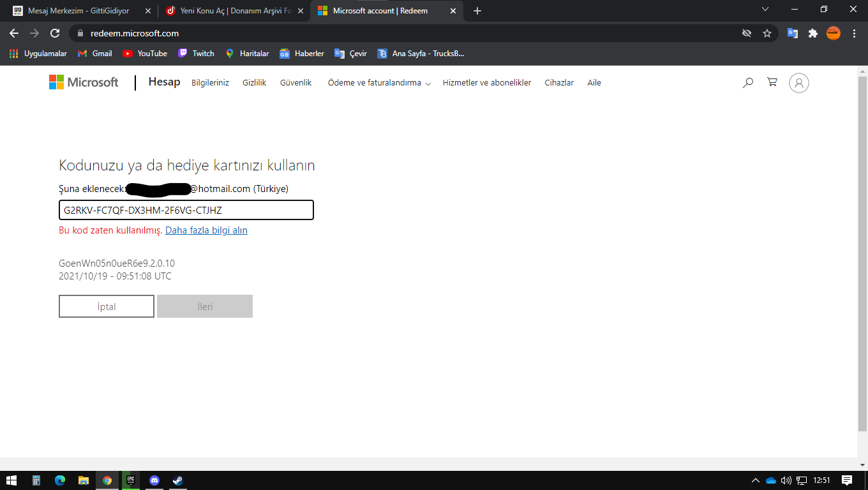Open the YouTube bookmark

145,54
